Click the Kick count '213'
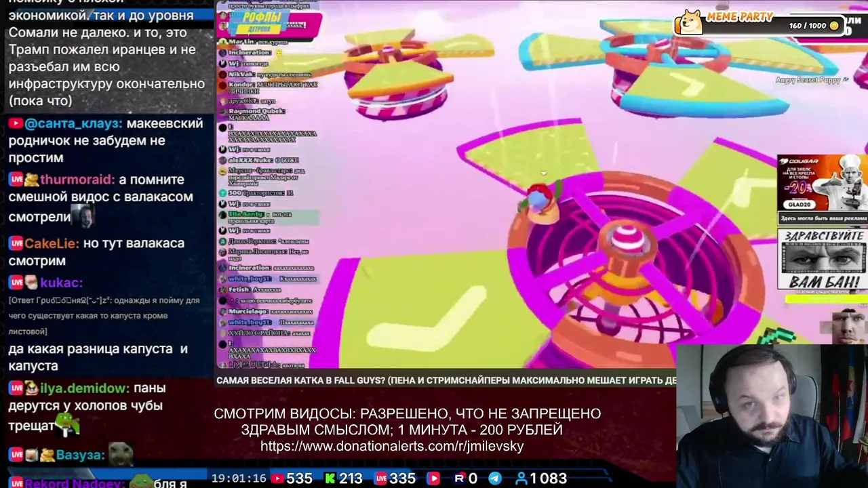The width and height of the screenshot is (868, 488). pyautogui.click(x=351, y=479)
